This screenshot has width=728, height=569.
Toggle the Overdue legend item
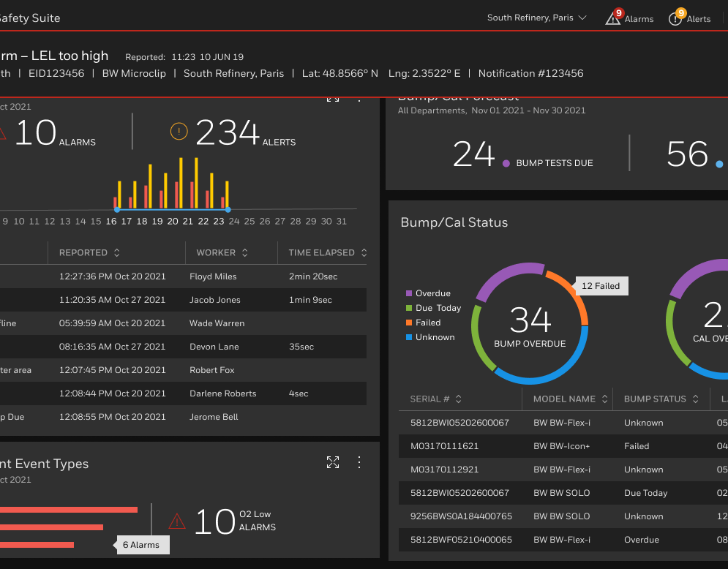(x=428, y=293)
